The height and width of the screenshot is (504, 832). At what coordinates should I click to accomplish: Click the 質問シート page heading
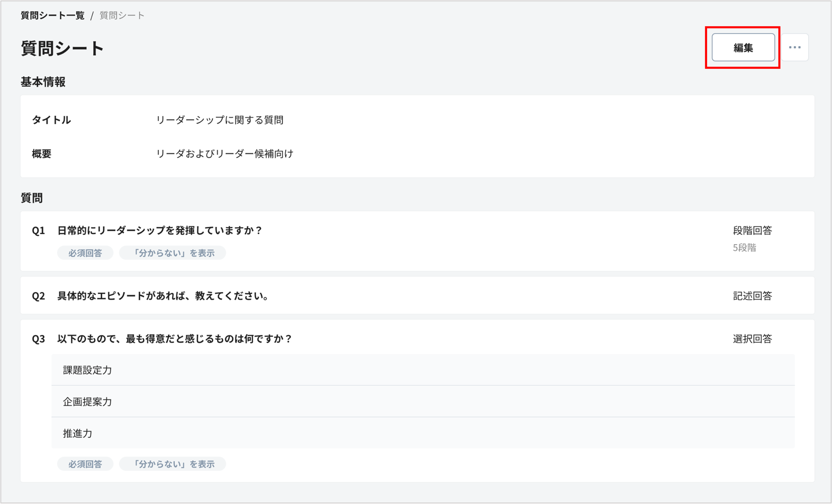pyautogui.click(x=62, y=48)
